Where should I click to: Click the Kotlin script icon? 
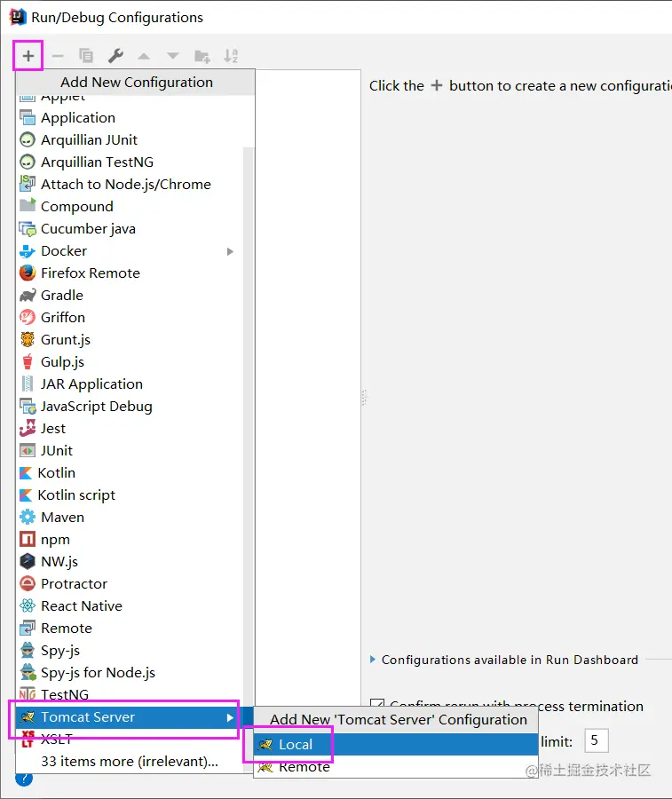click(26, 495)
